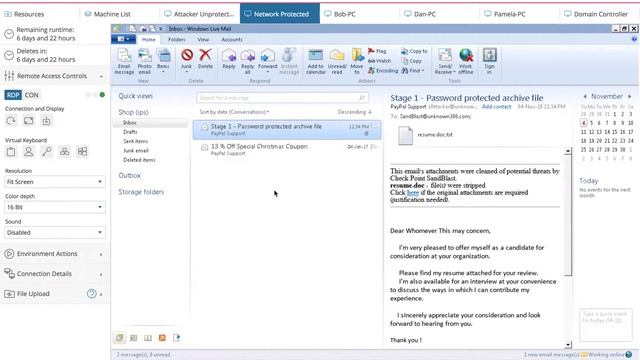Open the 13 % Off Special Christmas Coupon email

coord(287,149)
